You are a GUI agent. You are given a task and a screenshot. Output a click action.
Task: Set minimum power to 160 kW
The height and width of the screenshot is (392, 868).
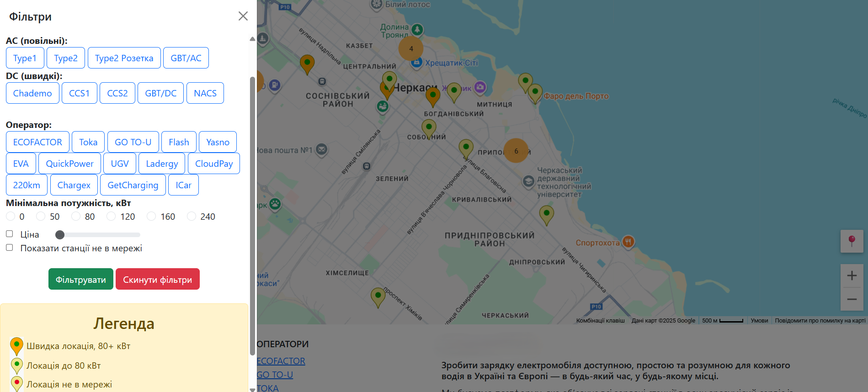click(x=151, y=216)
